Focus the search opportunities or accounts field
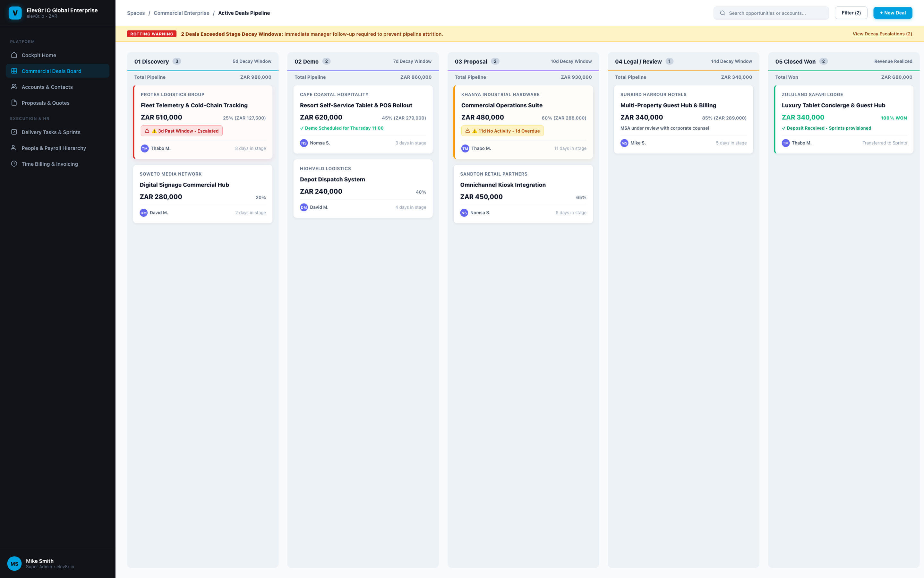The width and height of the screenshot is (924, 578). (771, 13)
